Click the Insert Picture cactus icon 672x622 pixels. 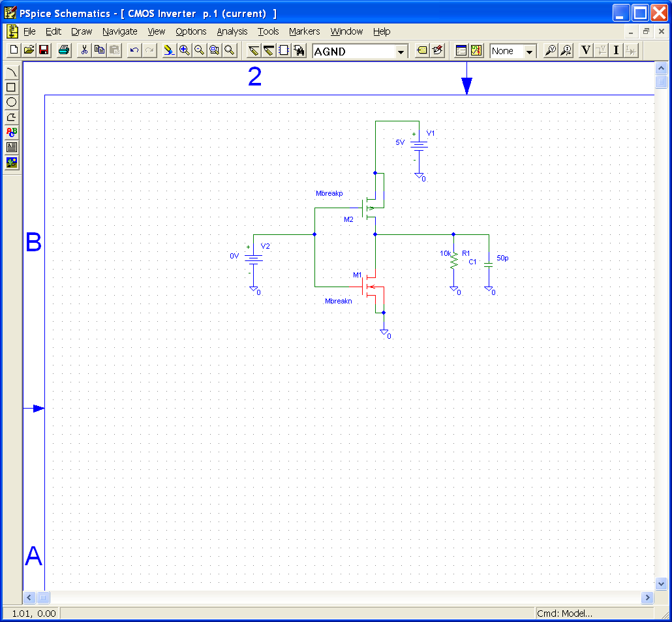click(x=11, y=162)
